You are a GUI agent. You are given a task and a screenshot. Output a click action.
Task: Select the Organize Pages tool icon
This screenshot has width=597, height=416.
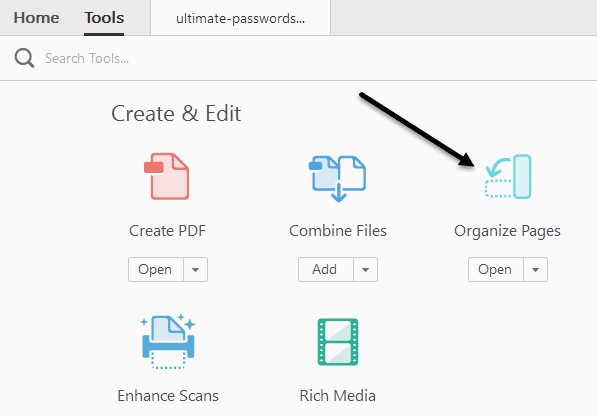[508, 177]
